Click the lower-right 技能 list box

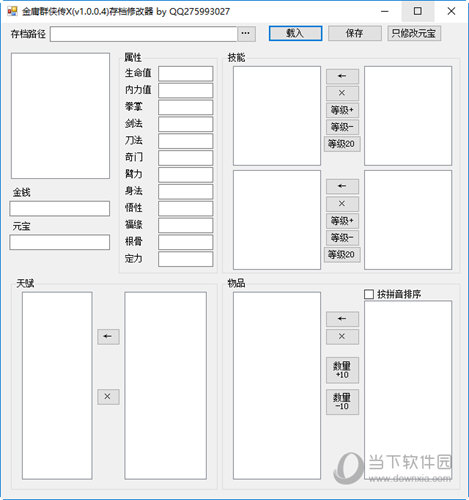(x=408, y=220)
